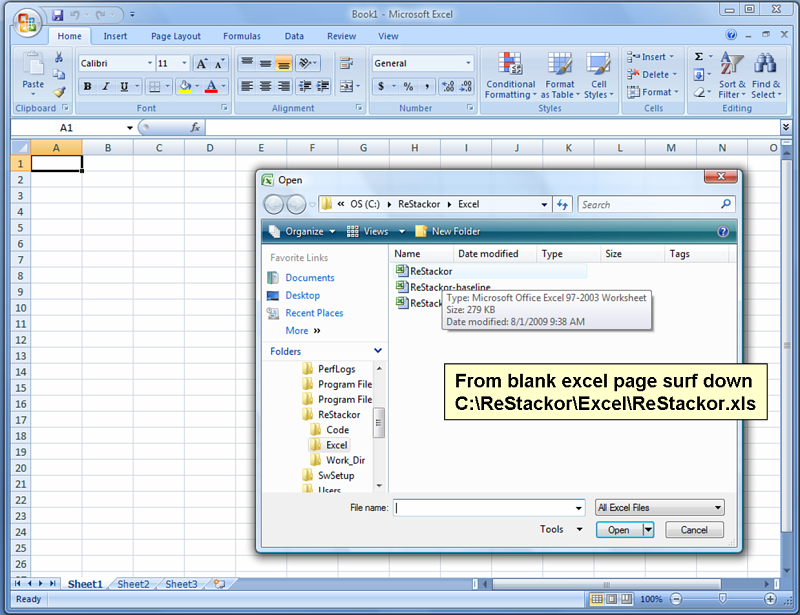This screenshot has height=615, width=800.
Task: Open font size 11 dropdown
Action: click(x=185, y=63)
